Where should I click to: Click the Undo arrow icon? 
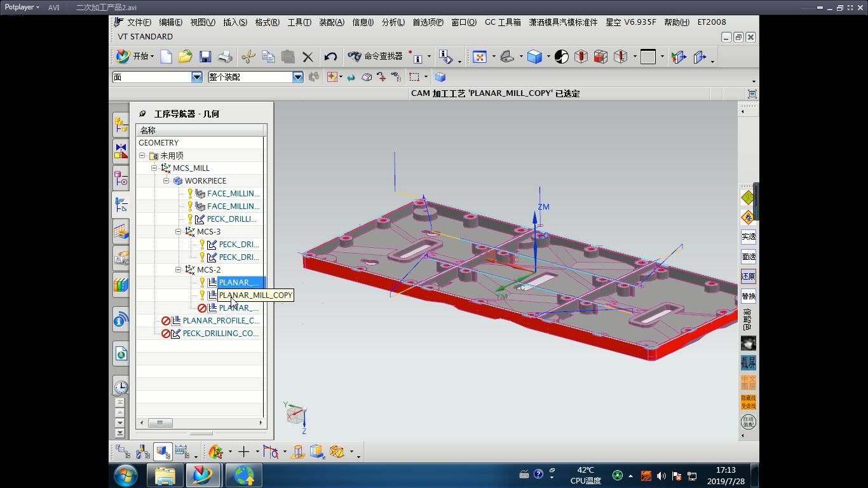coord(330,57)
